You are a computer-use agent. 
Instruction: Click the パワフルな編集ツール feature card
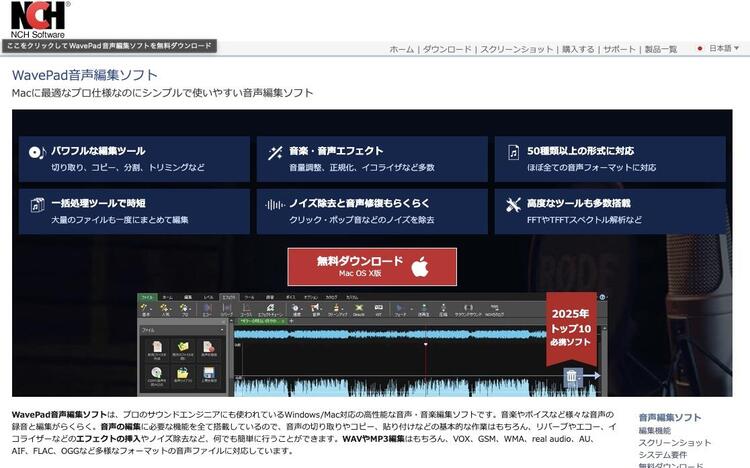coord(134,159)
